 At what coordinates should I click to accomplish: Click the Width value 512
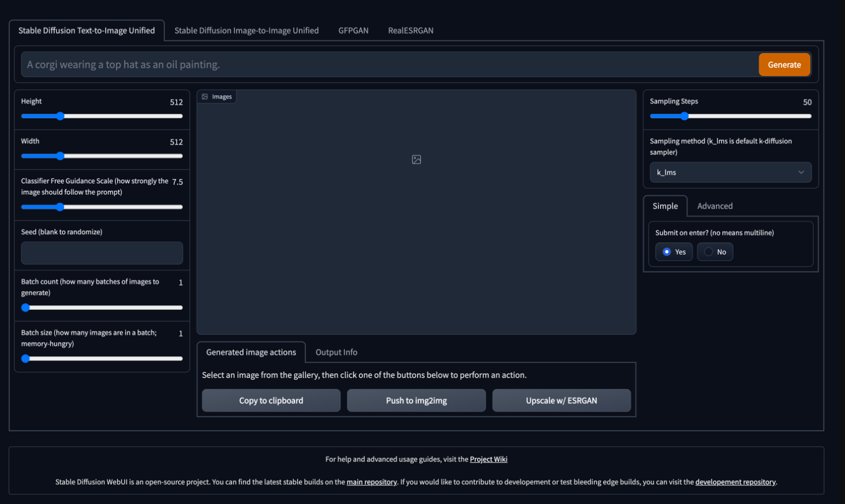[x=176, y=142]
